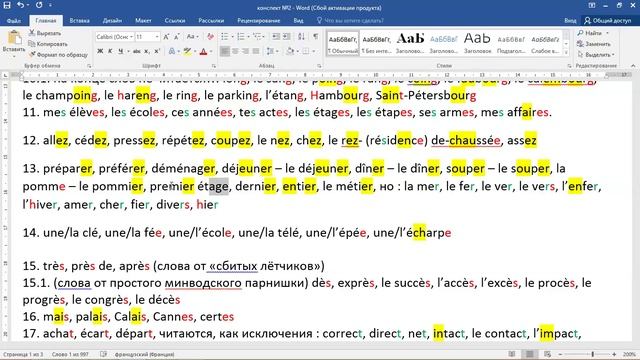Click spelling check icon in status bar
This screenshot has width=640, height=360.
point(104,354)
